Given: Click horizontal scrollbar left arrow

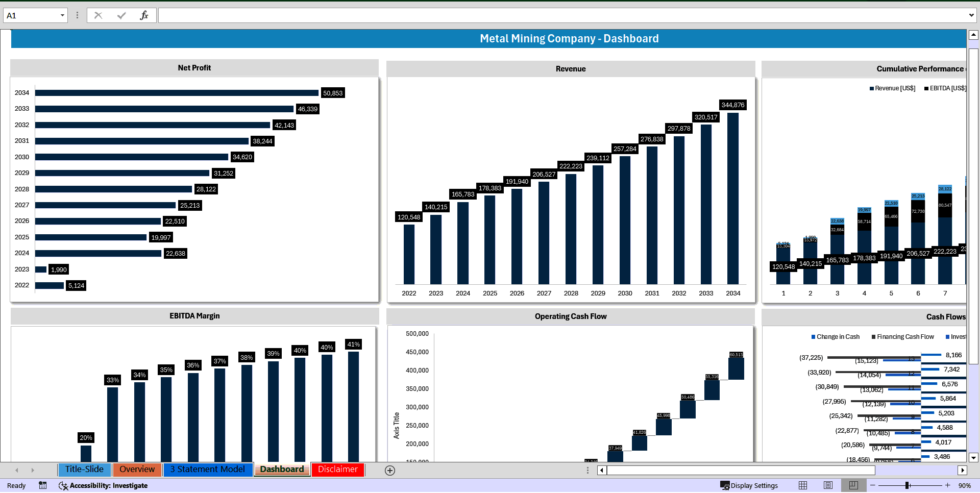Looking at the screenshot, I should tap(602, 471).
